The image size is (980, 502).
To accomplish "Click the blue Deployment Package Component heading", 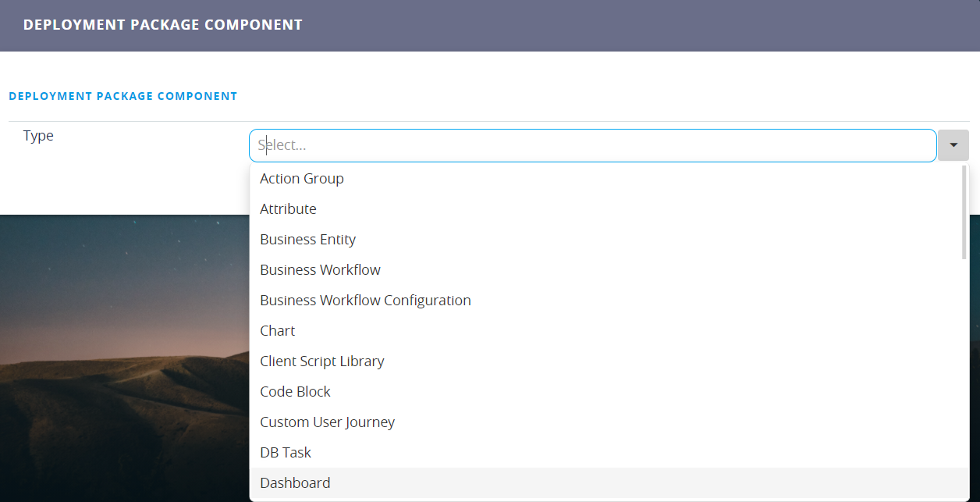I will click(x=123, y=96).
